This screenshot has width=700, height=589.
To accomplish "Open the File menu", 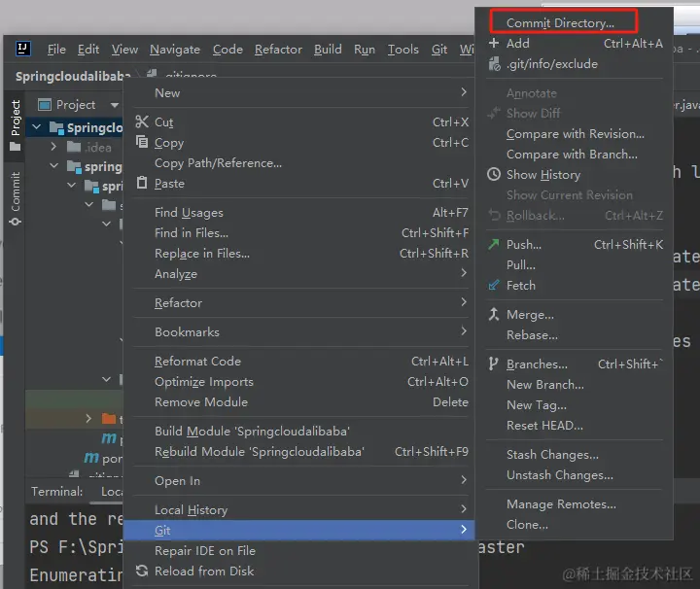I will coord(56,49).
